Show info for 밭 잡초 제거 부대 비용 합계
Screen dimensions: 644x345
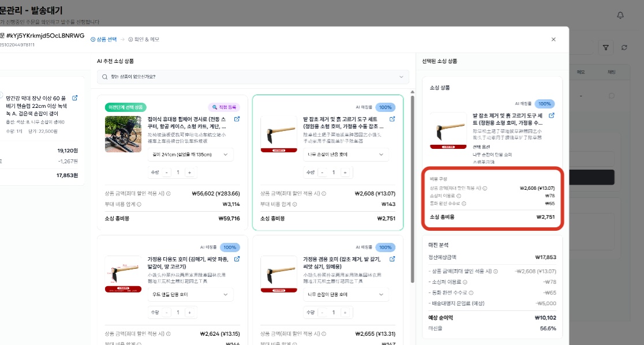pyautogui.click(x=294, y=205)
